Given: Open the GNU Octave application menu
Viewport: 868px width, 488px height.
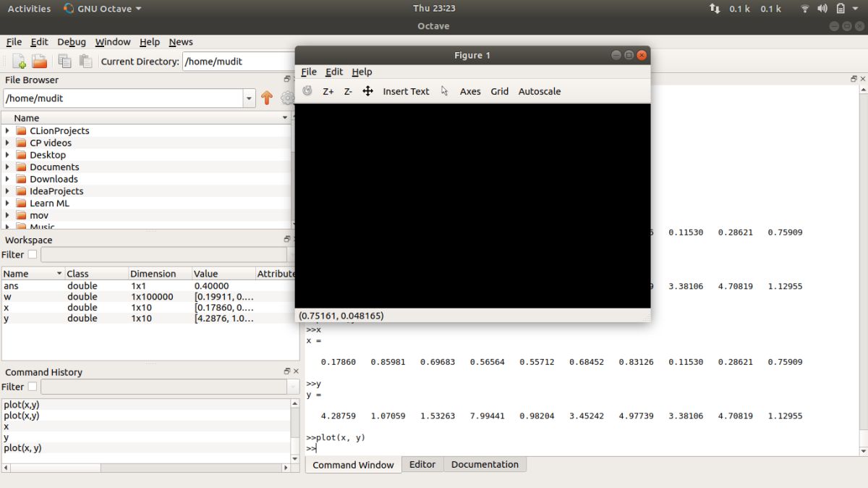Looking at the screenshot, I should pyautogui.click(x=102, y=9).
